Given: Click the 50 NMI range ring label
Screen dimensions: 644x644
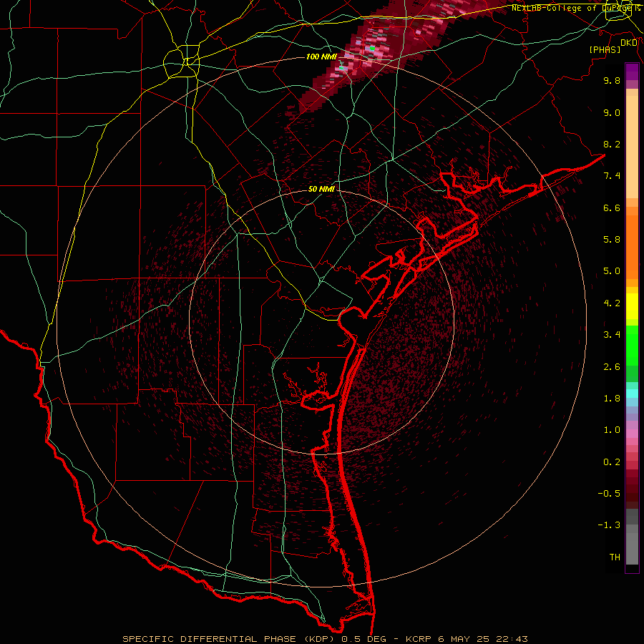Looking at the screenshot, I should (321, 189).
